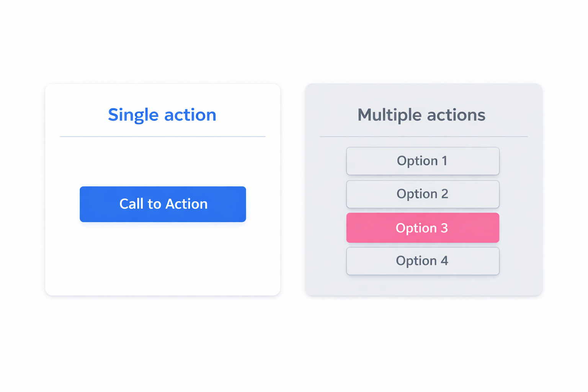Viewport: 588px width, 392px height.
Task: Click the divider under Multiple actions
Action: point(424,136)
